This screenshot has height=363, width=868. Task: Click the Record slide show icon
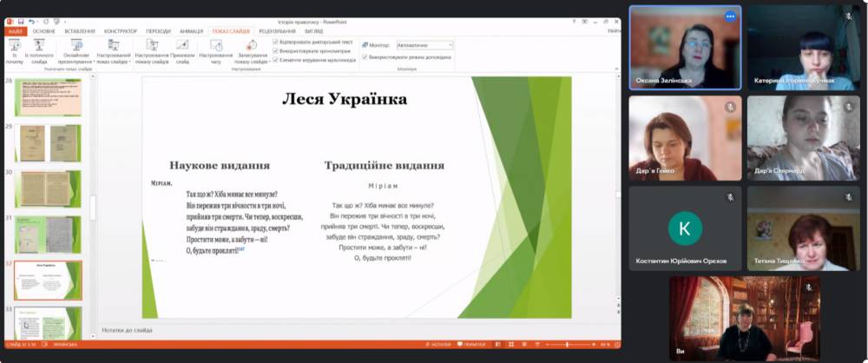[251, 45]
